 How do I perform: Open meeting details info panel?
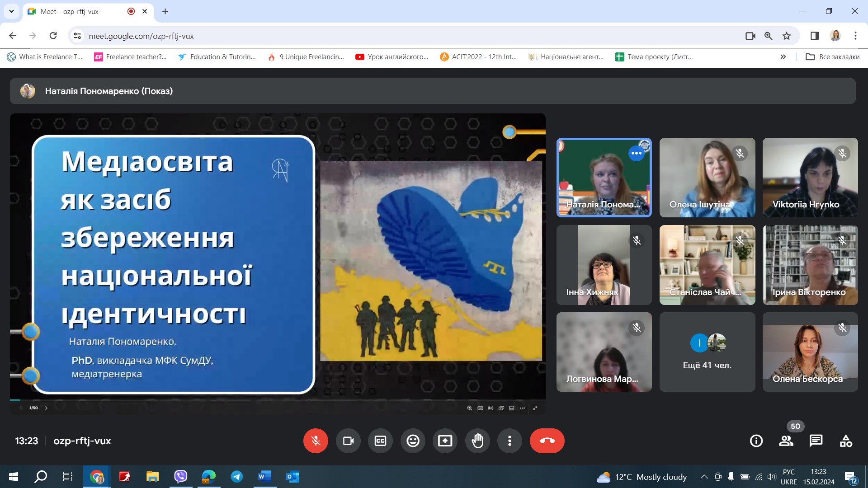pyautogui.click(x=756, y=441)
